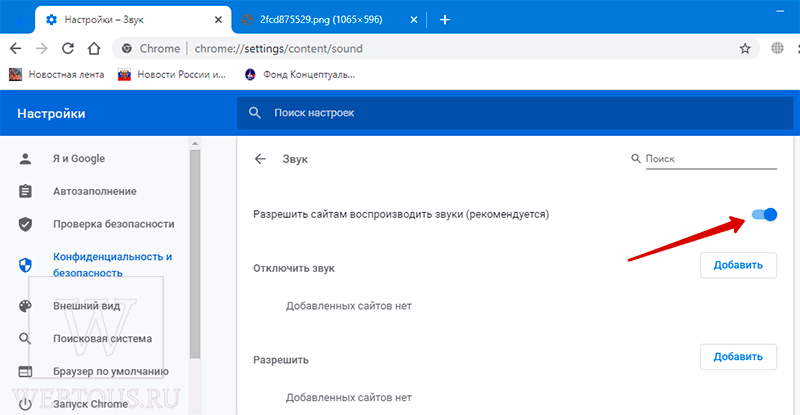Click the magnifier icon in Поиск настроек bar
Image resolution: width=800 pixels, height=415 pixels.
click(255, 113)
